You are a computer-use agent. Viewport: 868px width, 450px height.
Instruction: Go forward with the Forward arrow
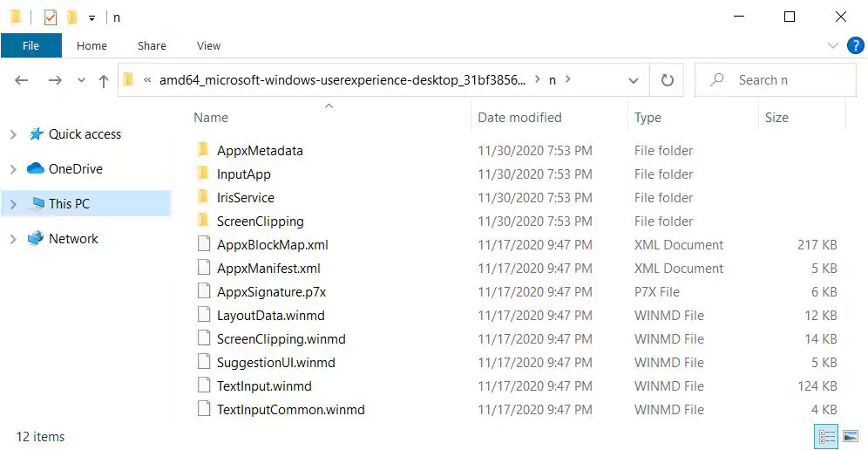55,80
